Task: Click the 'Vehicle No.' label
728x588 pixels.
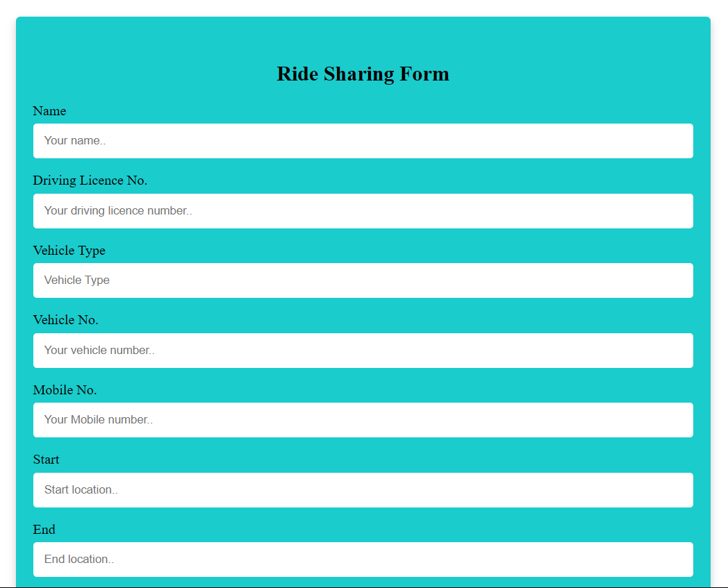Action: coord(65,320)
